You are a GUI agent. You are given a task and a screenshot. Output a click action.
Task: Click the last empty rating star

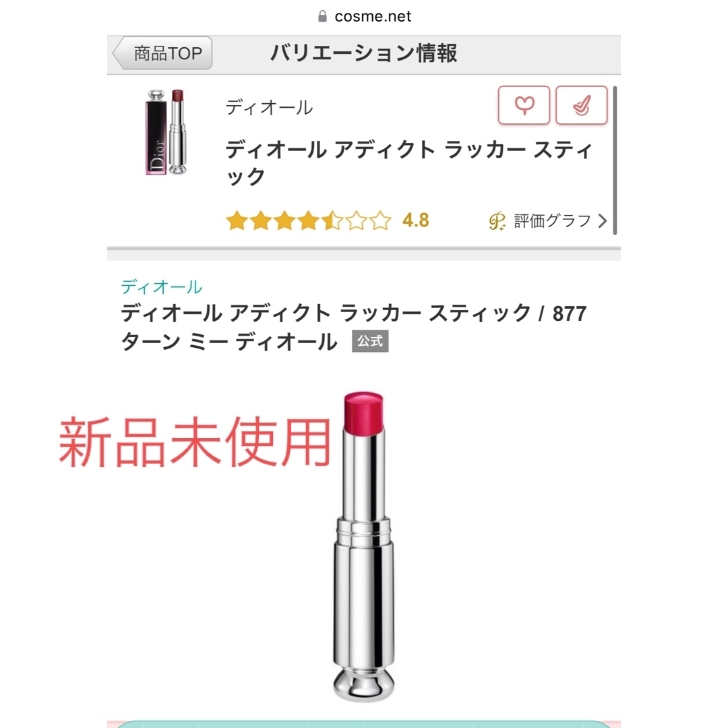(x=381, y=220)
